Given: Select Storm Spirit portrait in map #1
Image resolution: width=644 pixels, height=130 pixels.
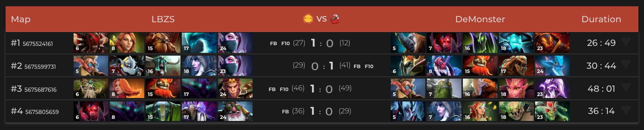Looking at the screenshot, I should pyautogui.click(x=516, y=43).
